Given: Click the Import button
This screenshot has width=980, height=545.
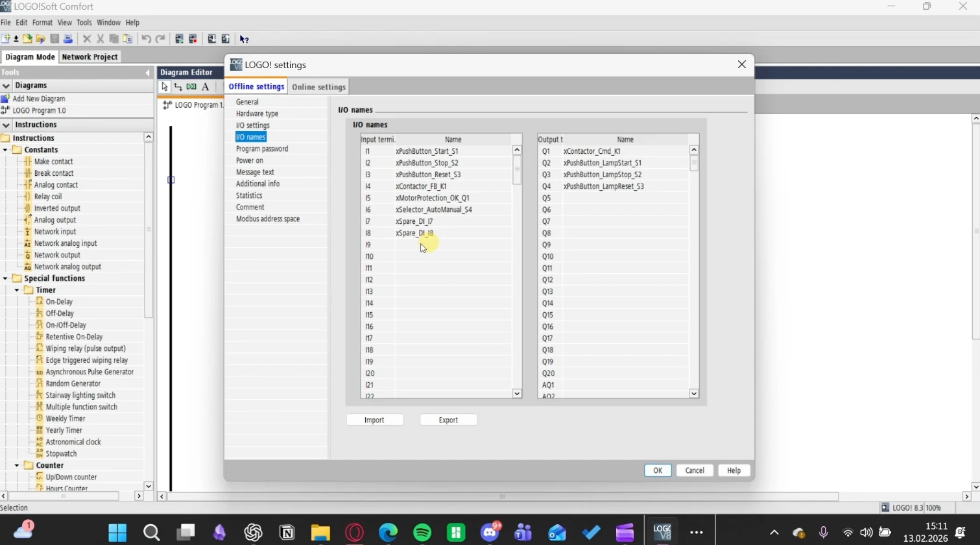Looking at the screenshot, I should click(x=374, y=420).
